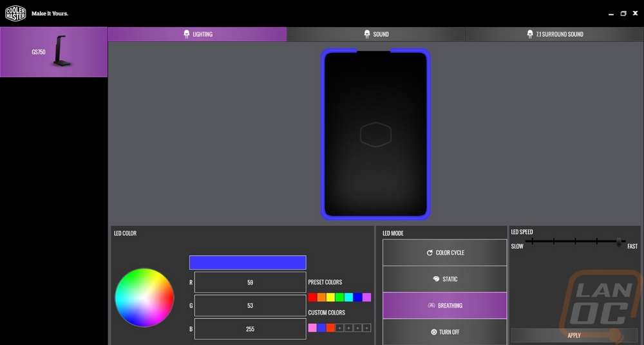
Task: Focus the R value field showing 59
Action: [x=250, y=283]
